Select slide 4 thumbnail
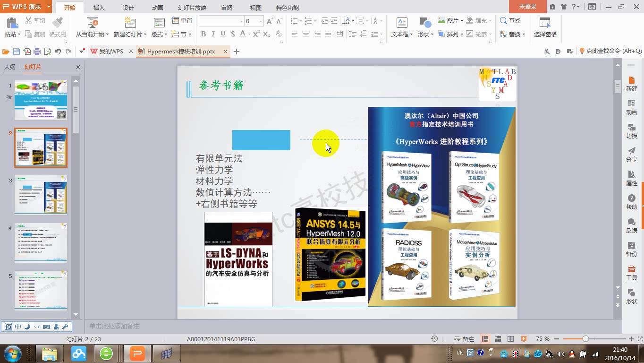This screenshot has height=363, width=644. [41, 243]
